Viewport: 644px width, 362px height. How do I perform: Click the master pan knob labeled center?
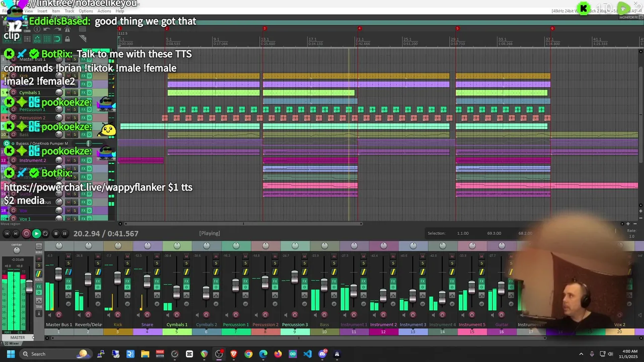click(x=17, y=250)
